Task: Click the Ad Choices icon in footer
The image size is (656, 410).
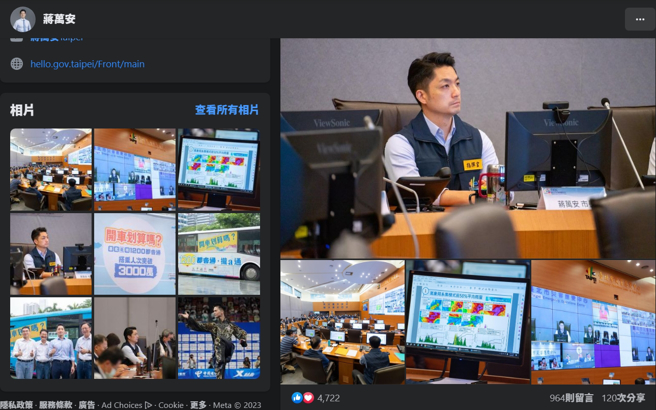Action: [148, 405]
